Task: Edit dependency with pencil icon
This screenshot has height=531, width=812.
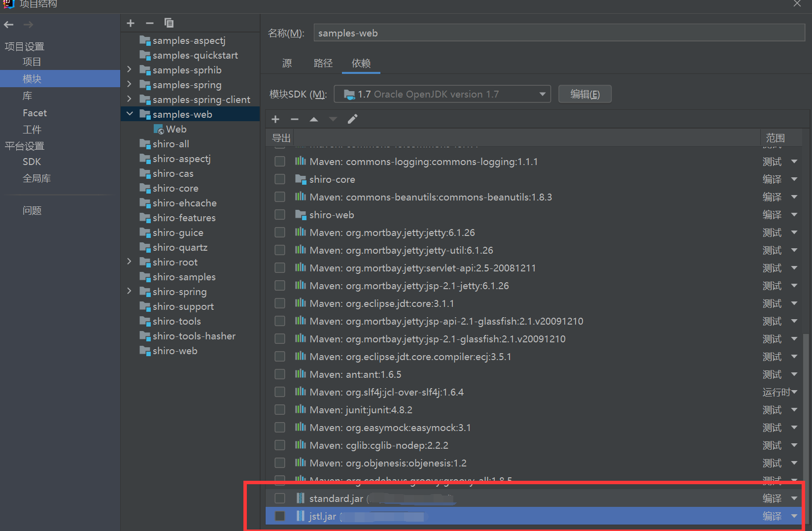Action: coord(353,119)
